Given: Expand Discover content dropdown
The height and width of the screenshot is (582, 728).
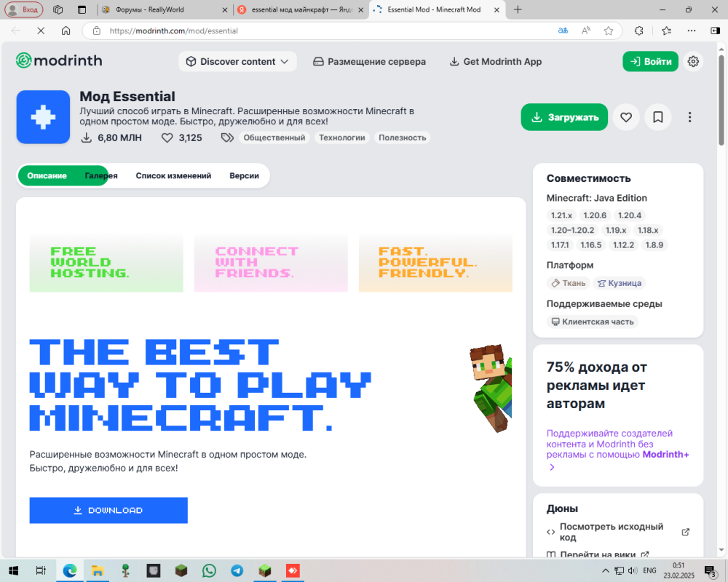Looking at the screenshot, I should tap(237, 61).
